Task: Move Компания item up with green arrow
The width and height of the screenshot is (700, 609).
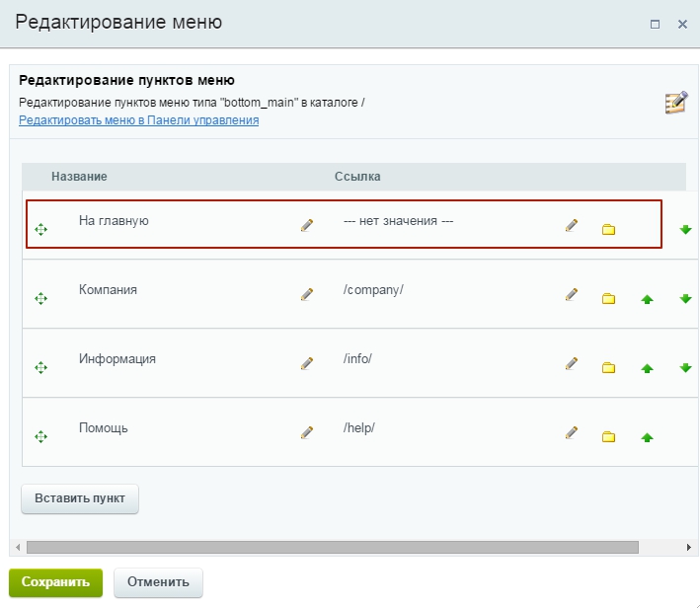Action: tap(648, 299)
